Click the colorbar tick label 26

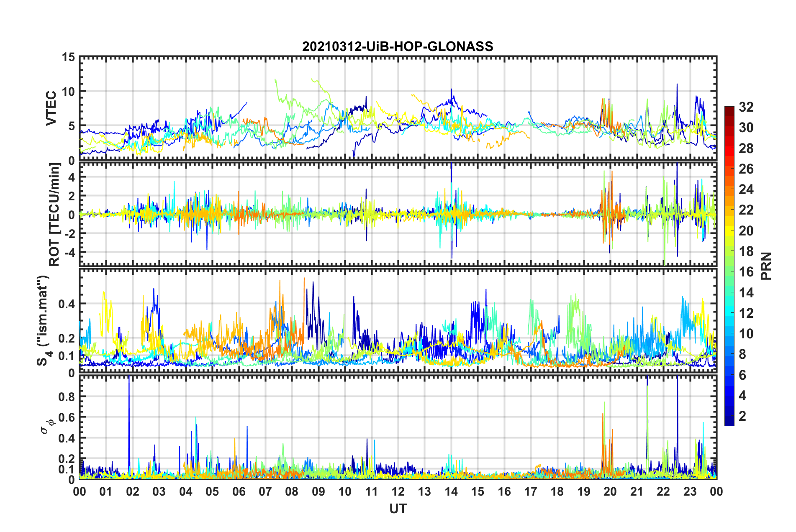pyautogui.click(x=746, y=169)
